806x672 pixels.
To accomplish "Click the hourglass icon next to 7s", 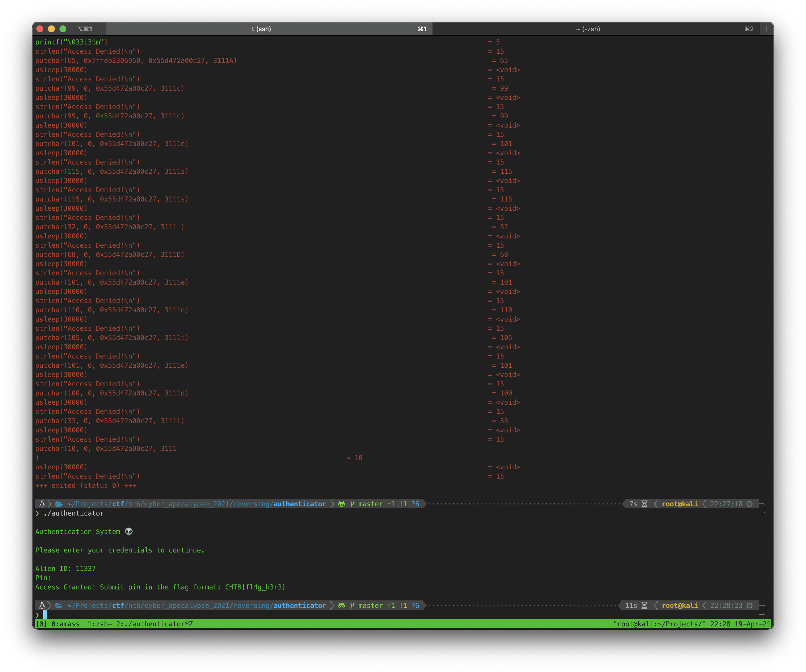I will click(x=644, y=504).
